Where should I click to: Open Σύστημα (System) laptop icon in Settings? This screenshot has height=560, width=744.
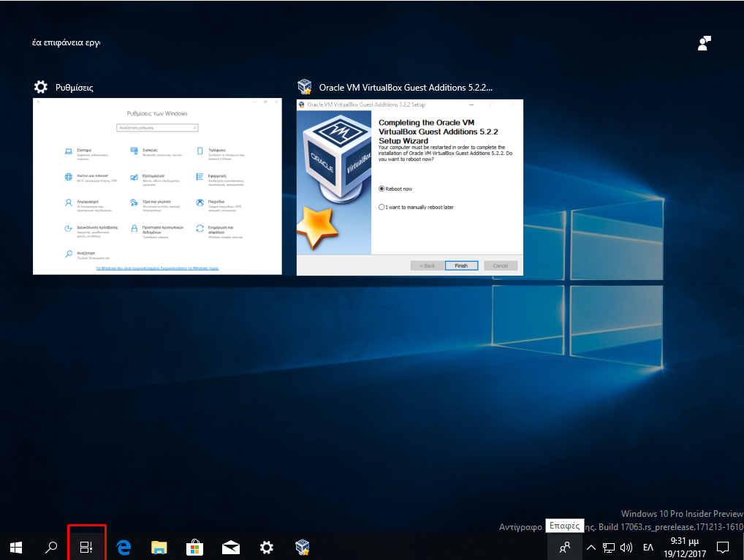[x=68, y=151]
